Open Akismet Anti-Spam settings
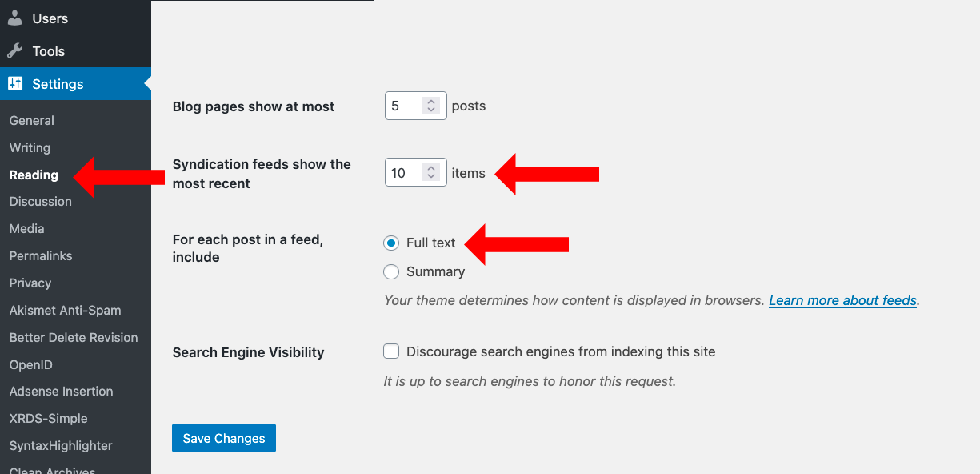Screen dimensions: 980x474 65,311
